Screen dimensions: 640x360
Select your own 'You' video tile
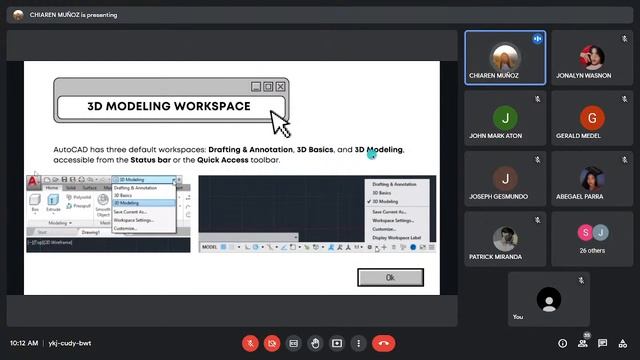549,299
